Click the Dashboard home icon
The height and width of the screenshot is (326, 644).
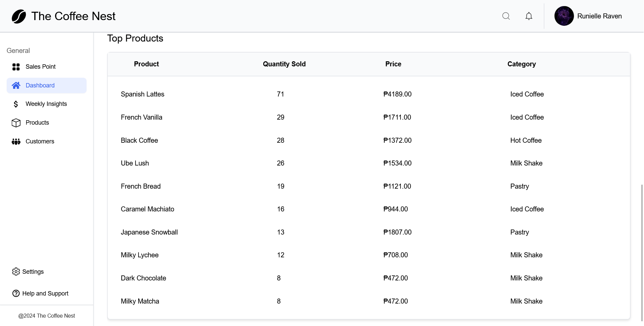pos(16,85)
